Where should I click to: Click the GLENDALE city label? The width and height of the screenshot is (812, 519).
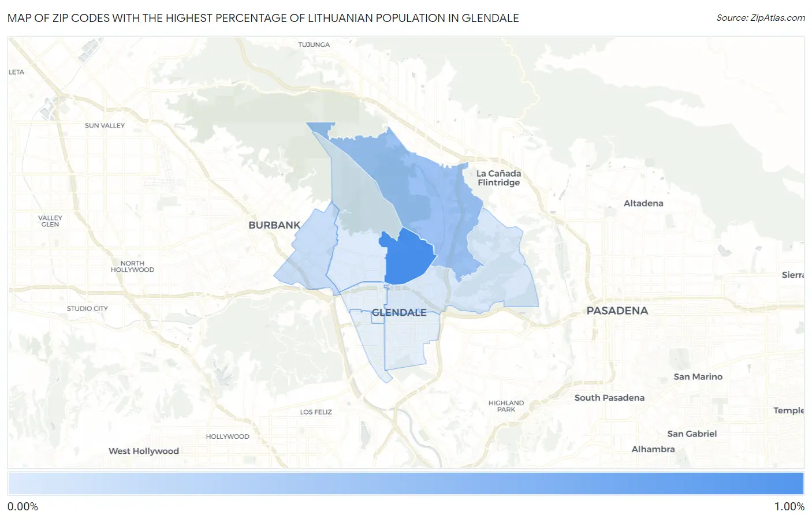coord(399,312)
